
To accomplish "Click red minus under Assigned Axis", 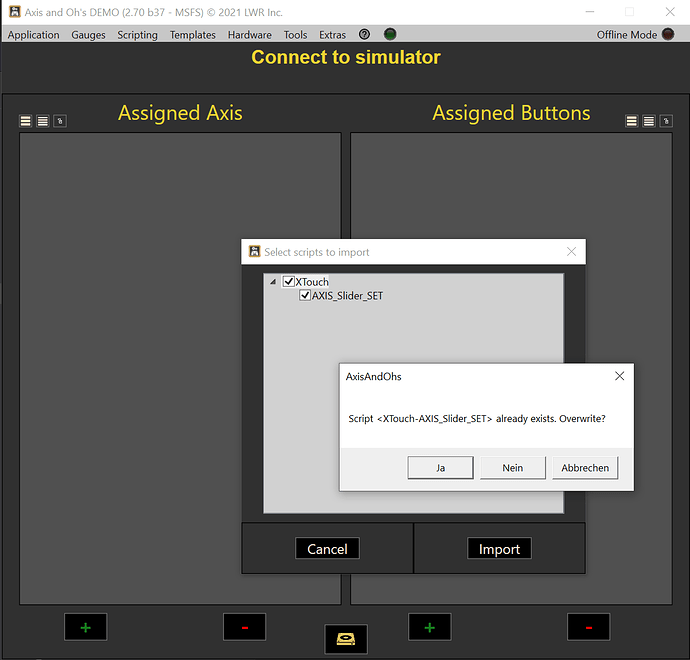I will (x=244, y=627).
